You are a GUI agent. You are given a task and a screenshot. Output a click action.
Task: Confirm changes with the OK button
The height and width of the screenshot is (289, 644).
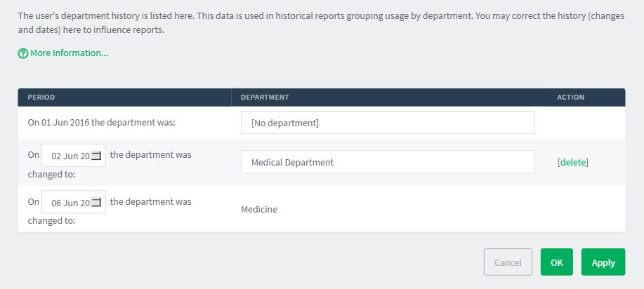pyautogui.click(x=556, y=262)
